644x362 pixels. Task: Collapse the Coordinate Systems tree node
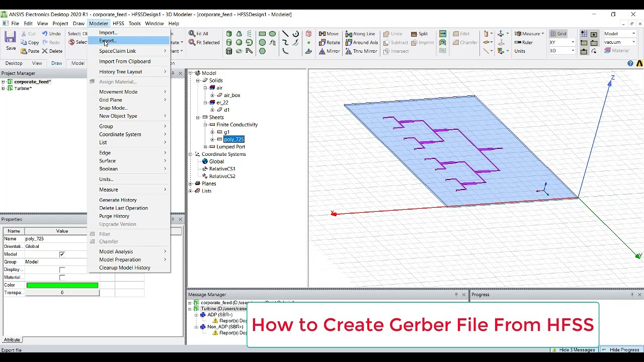pyautogui.click(x=191, y=154)
